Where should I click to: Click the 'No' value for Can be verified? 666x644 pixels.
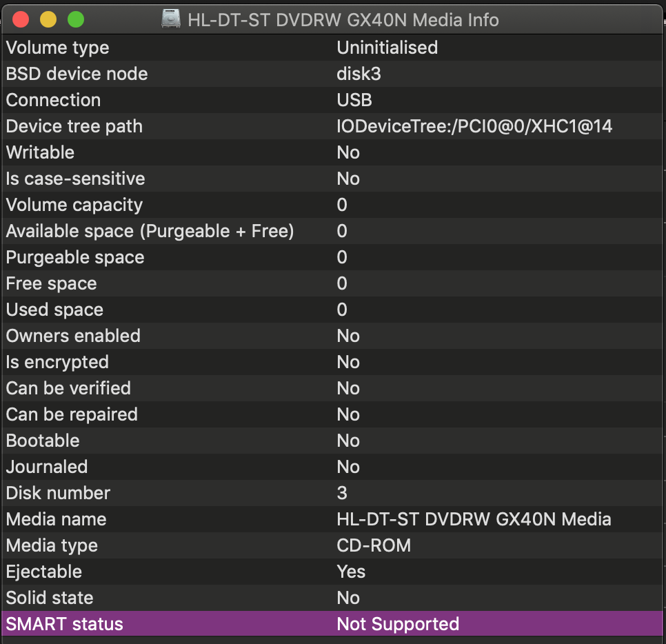point(348,388)
